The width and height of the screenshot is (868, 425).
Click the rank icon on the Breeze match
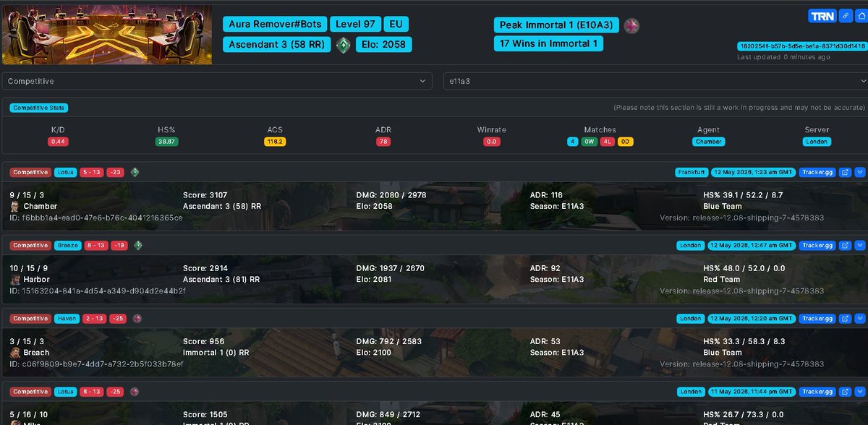138,246
